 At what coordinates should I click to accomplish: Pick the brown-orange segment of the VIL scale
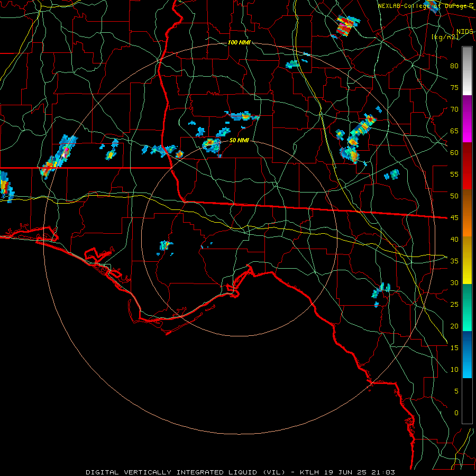[467, 213]
